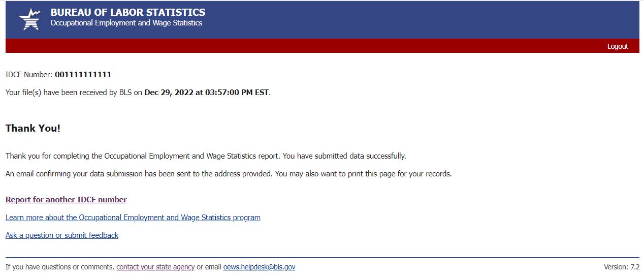Click the blue header banner background
The width and height of the screenshot is (644, 276).
click(406, 19)
